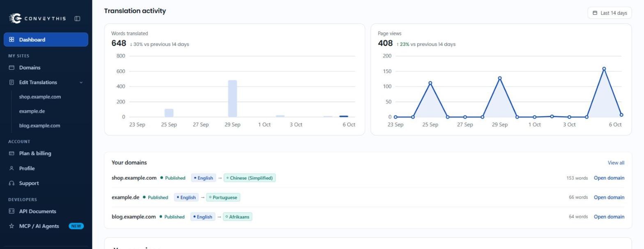Open Plan & billing page
Screen dimensions: 644x249
pos(46,153)
